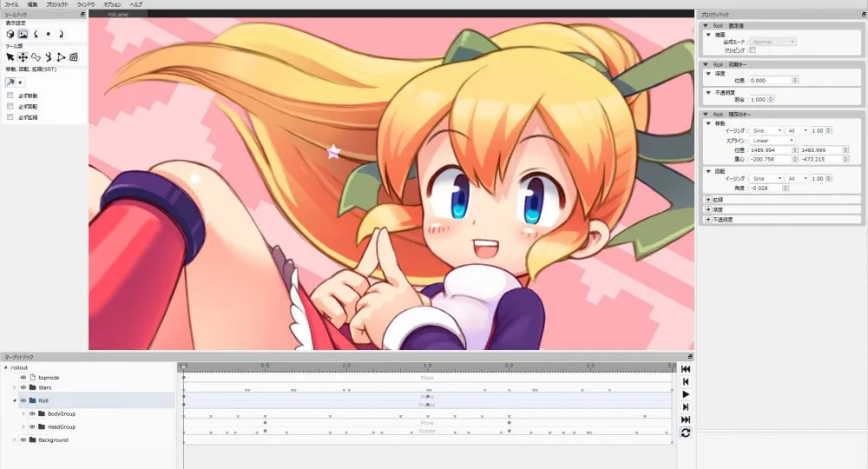This screenshot has height=469, width=868.
Task: Select the grid-shaped free-form deform tool
Action: click(74, 57)
